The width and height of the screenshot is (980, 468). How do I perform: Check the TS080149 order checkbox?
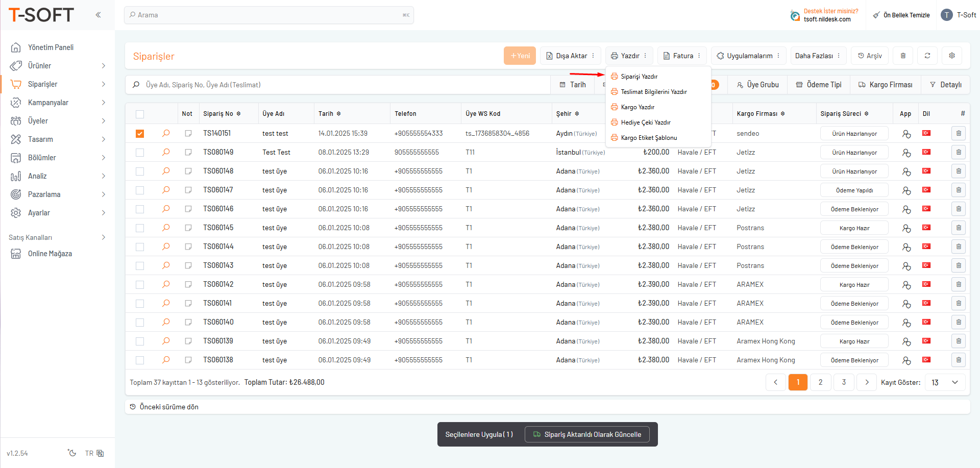coord(140,153)
